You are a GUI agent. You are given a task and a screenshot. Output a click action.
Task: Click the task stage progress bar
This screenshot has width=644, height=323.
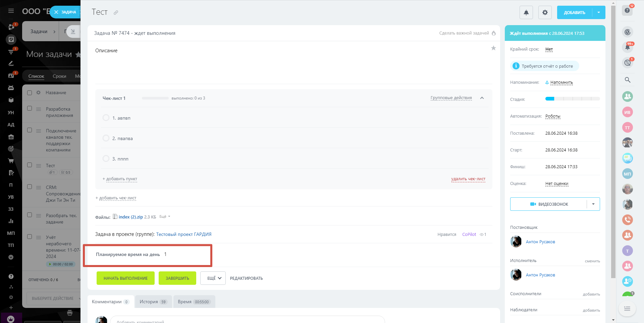tap(572, 99)
